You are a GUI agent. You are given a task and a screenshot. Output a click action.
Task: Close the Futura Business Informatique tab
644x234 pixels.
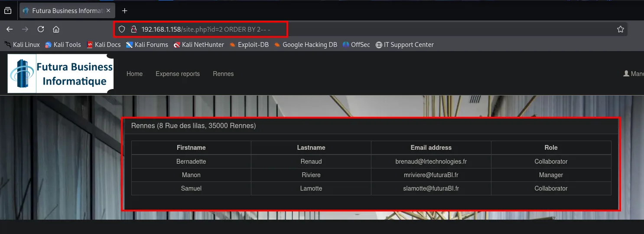(x=108, y=10)
